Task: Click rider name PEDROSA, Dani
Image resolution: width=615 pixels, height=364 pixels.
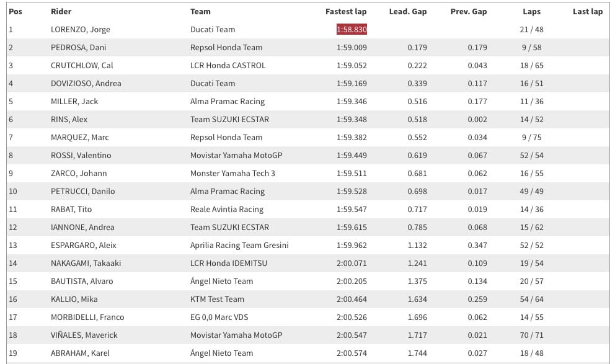Action: click(79, 48)
